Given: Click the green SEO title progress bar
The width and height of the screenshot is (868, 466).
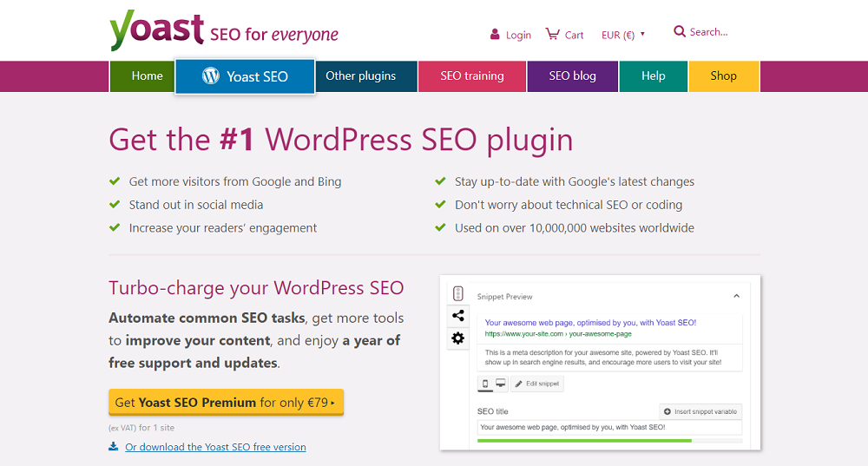Looking at the screenshot, I should [584, 441].
